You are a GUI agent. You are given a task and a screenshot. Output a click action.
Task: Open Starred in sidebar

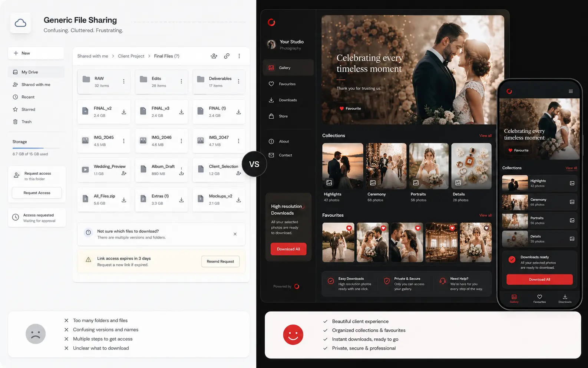click(36, 109)
